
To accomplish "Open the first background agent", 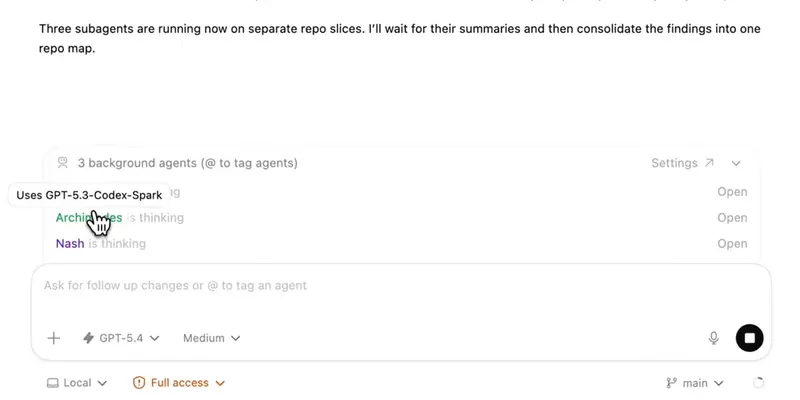I will point(732,192).
